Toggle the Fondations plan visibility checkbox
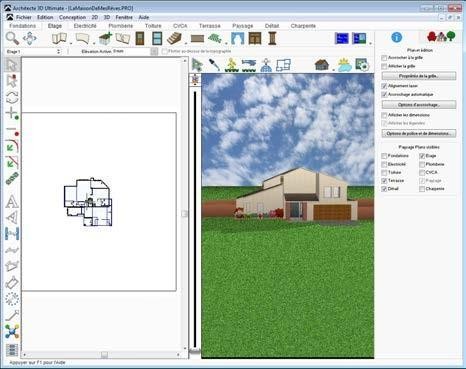This screenshot has height=369, width=466. pos(384,156)
